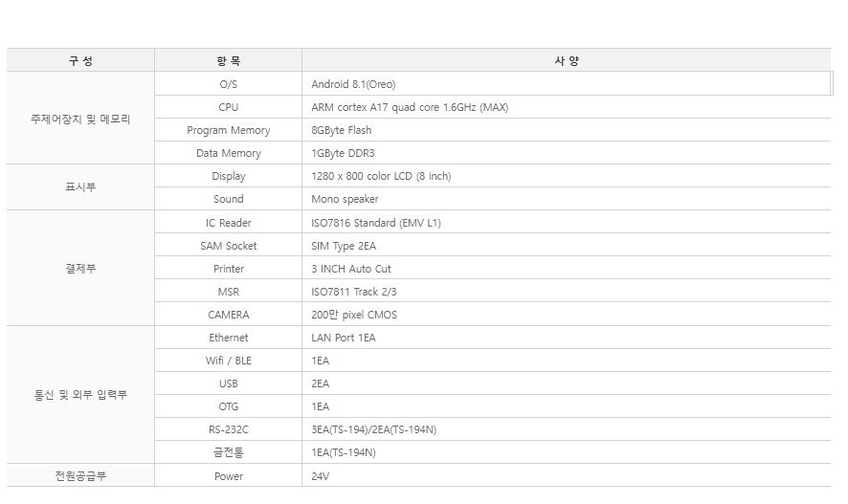Click the Program Memory item cell
The image size is (848, 504).
coord(228,130)
